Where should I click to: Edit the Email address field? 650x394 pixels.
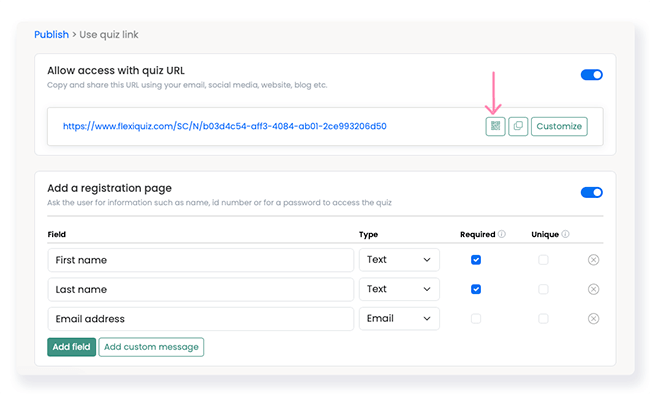click(x=201, y=319)
